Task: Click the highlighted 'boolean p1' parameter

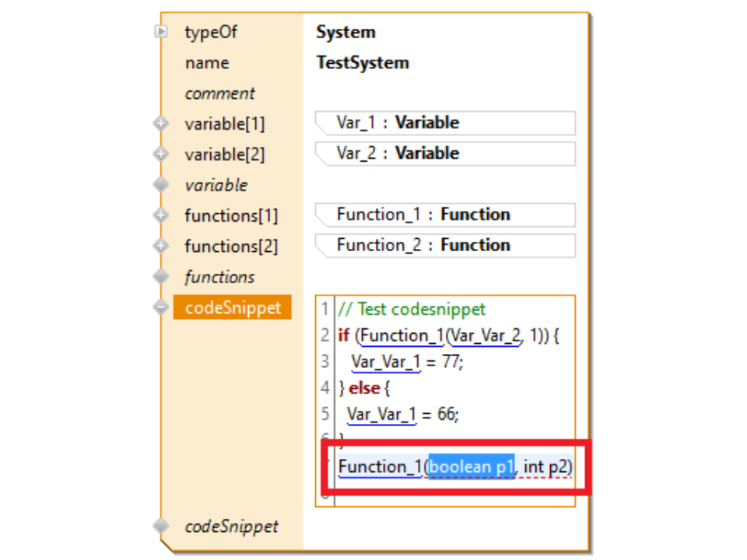Action: point(472,467)
